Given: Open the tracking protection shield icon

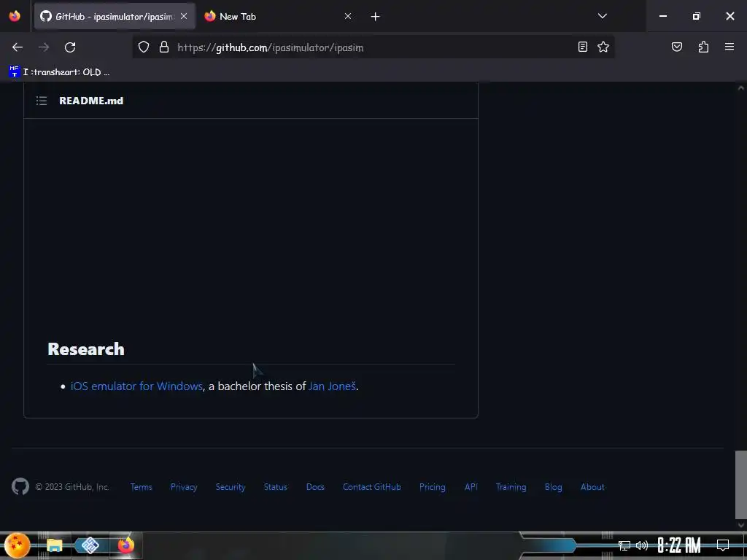Looking at the screenshot, I should pos(144,47).
